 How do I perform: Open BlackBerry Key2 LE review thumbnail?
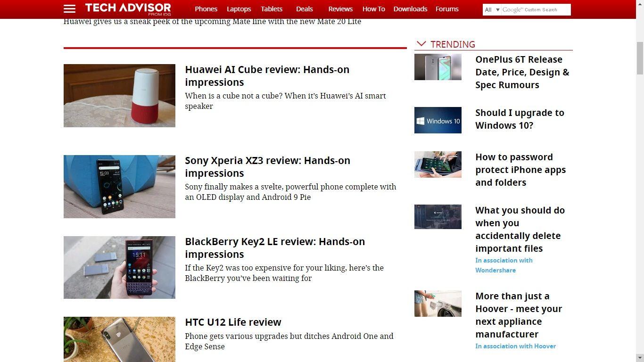[119, 267]
